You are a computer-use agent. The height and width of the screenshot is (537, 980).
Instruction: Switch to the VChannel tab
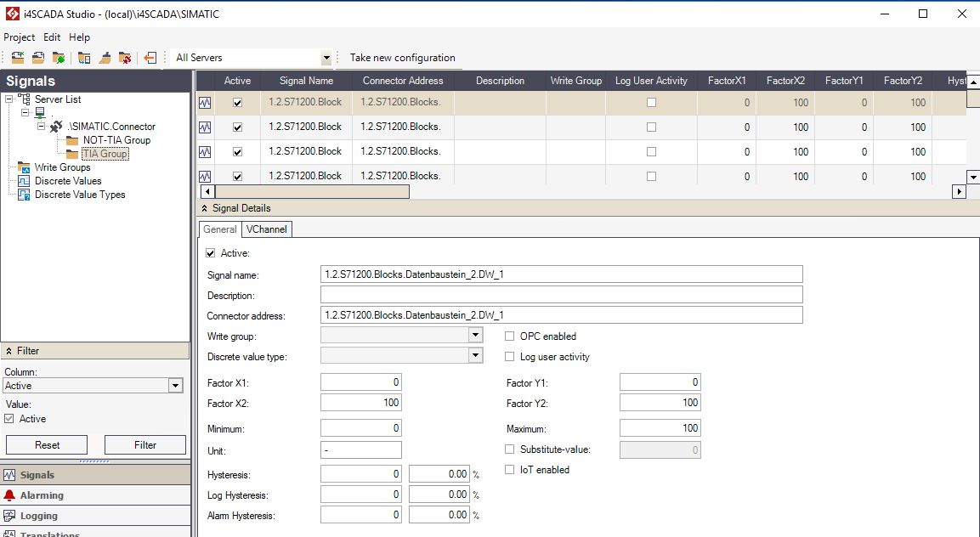tap(266, 229)
